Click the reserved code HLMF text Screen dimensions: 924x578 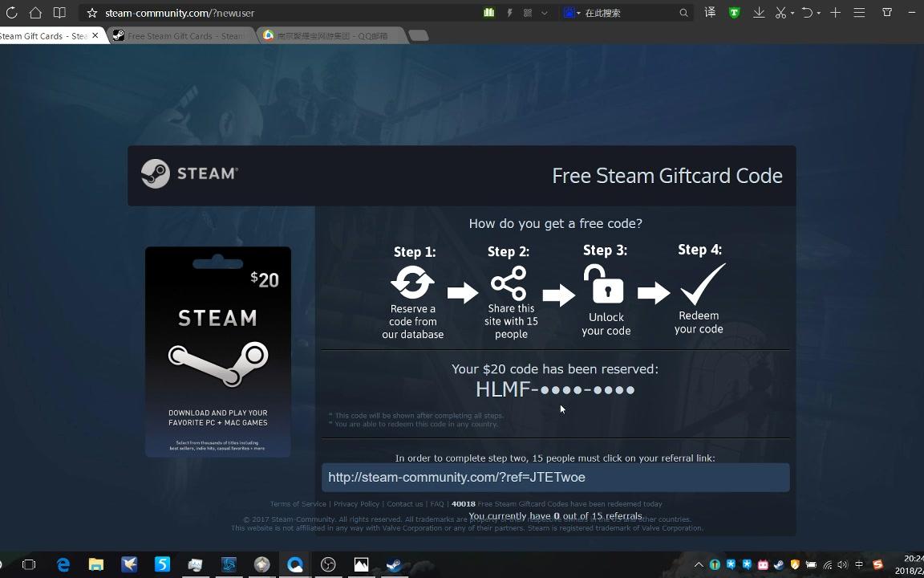[555, 390]
